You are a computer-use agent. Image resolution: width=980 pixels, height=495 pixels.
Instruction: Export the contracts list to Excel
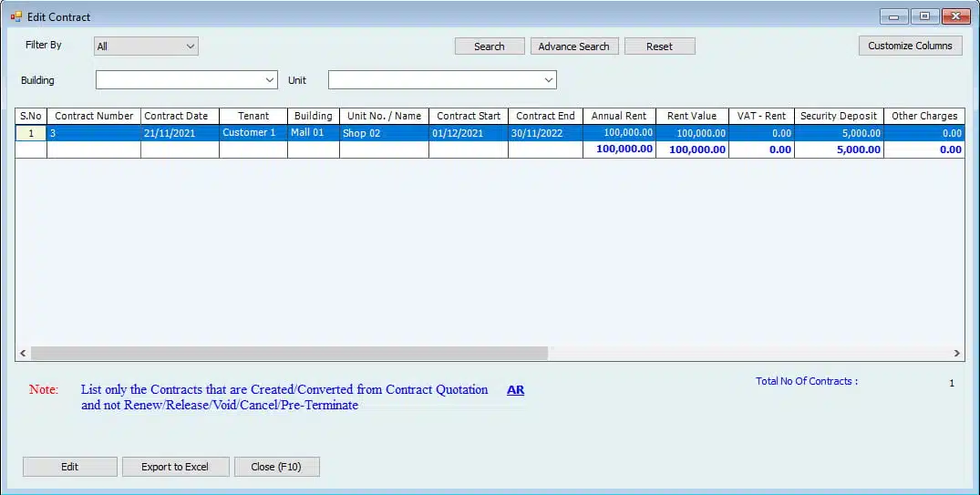(175, 467)
